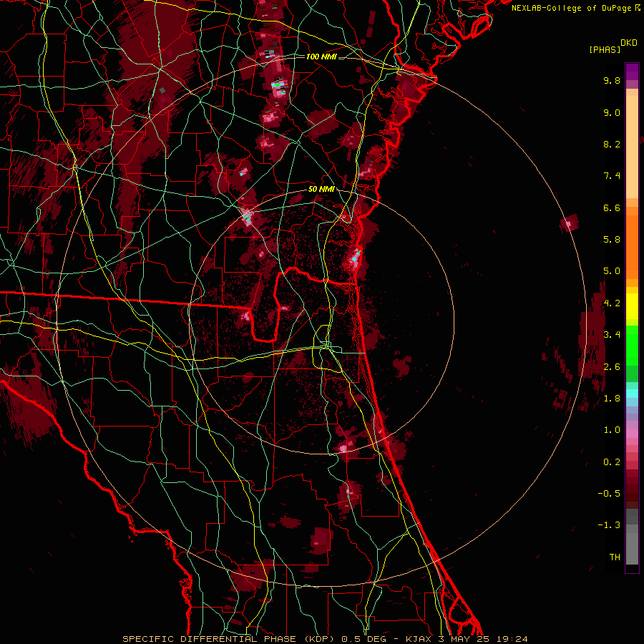This screenshot has width=644, height=644.
Task: Click the 6.6 scale value
Action: click(x=612, y=208)
